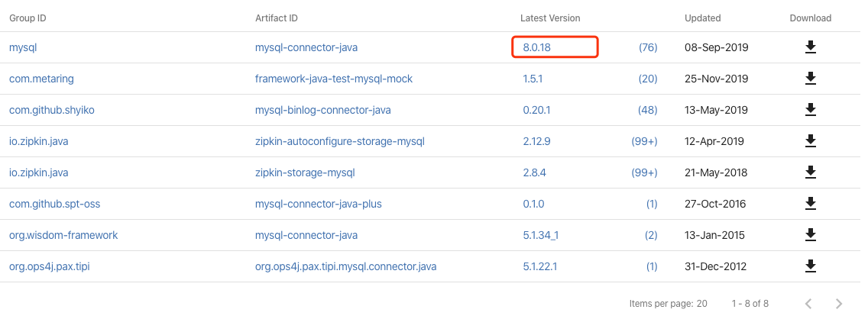Open the mysql group ID link
This screenshot has height=319, width=868.
(23, 47)
